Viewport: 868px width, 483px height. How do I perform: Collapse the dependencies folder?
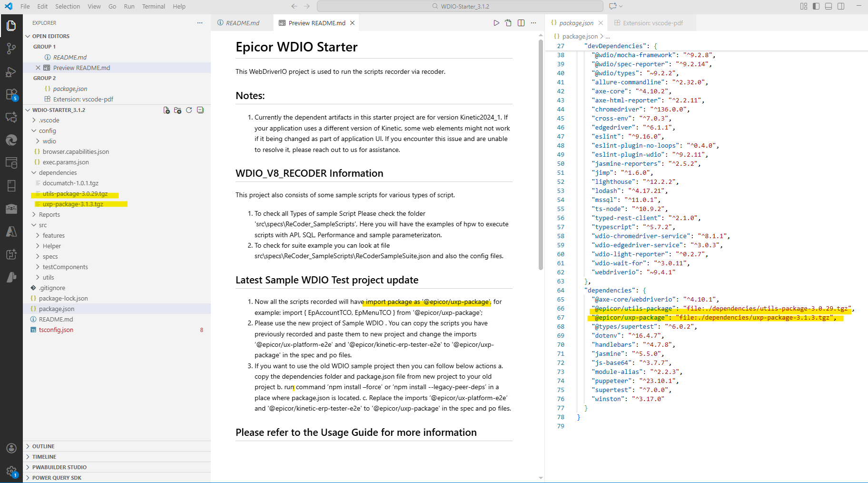tap(58, 172)
